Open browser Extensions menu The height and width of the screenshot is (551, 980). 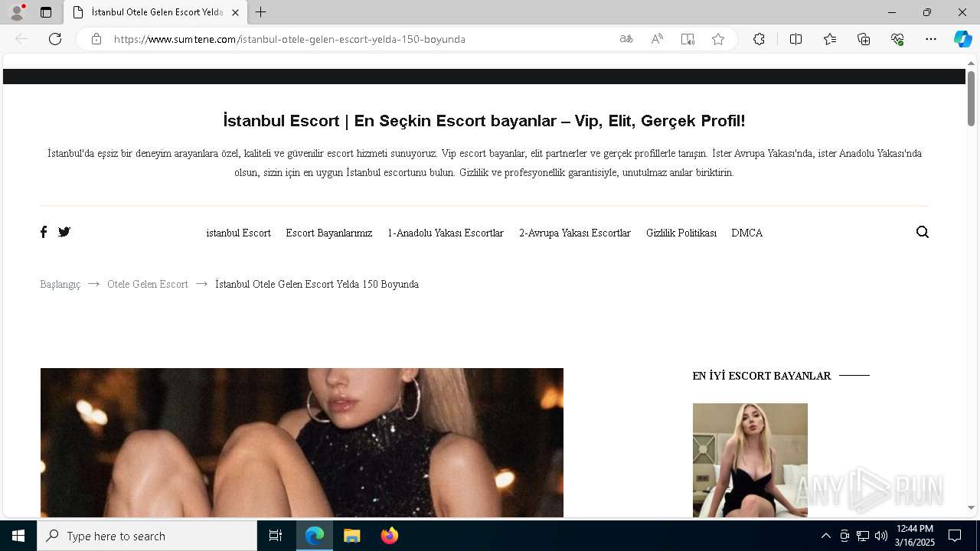[x=759, y=39]
